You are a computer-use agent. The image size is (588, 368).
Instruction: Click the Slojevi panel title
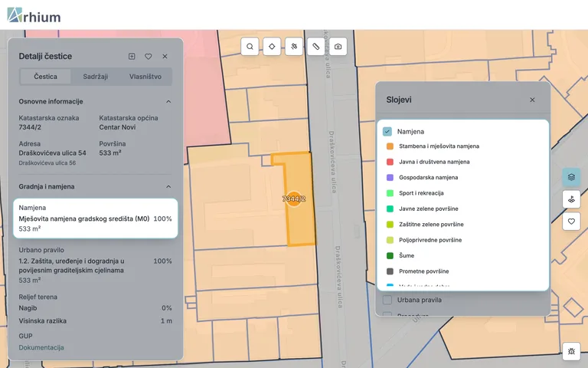click(399, 100)
